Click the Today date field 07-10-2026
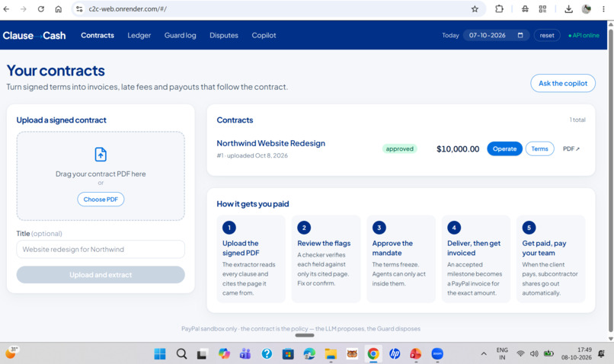Screen dimensions: 614x364 496,35
